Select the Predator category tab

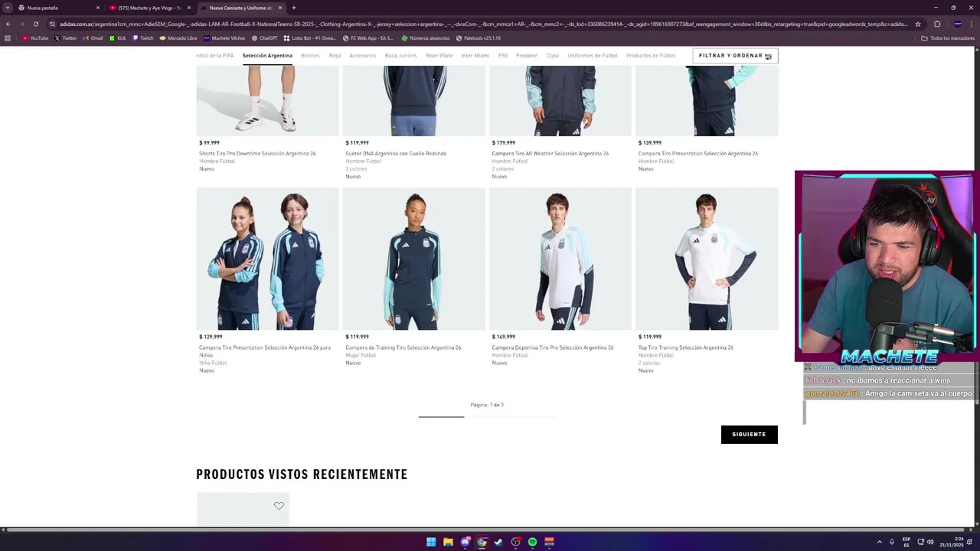527,55
